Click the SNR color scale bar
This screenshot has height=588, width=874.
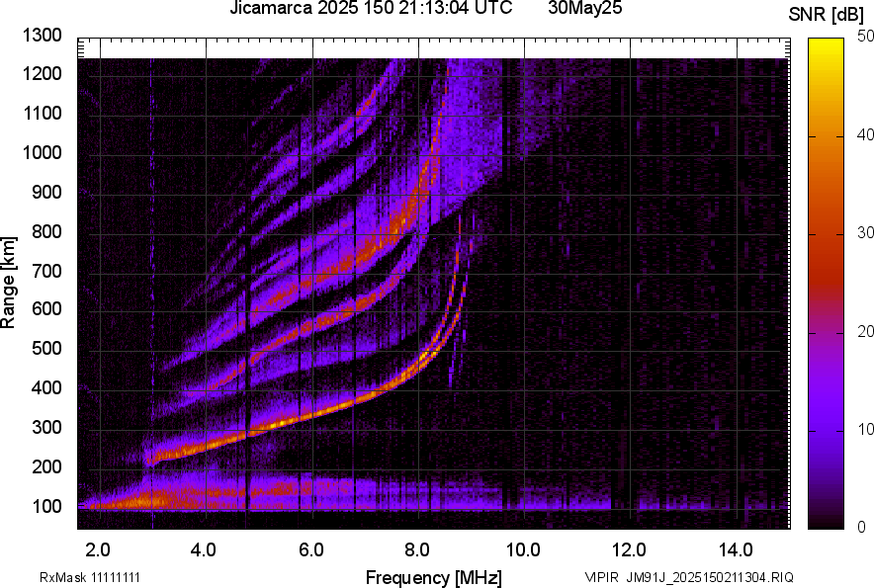(826, 284)
